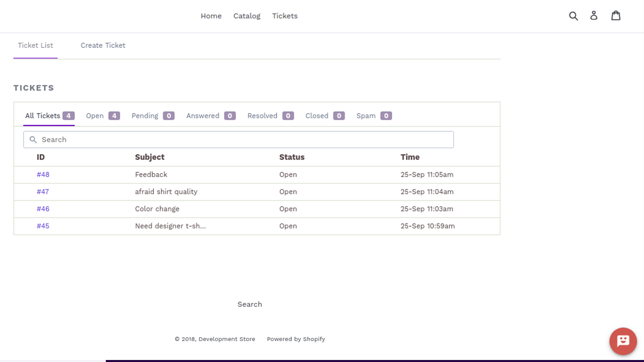Image resolution: width=644 pixels, height=362 pixels.
Task: Click the magnifier inside the ticket search bar
Action: click(x=33, y=140)
